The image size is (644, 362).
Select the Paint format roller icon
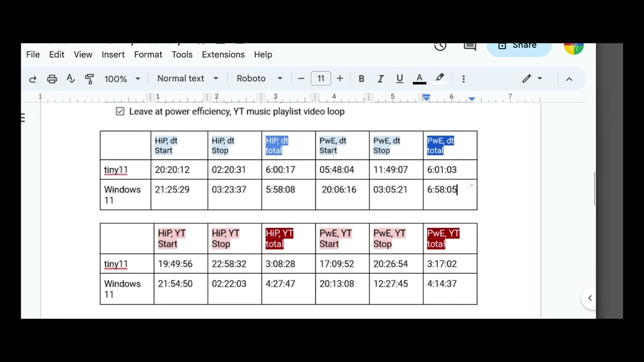90,79
